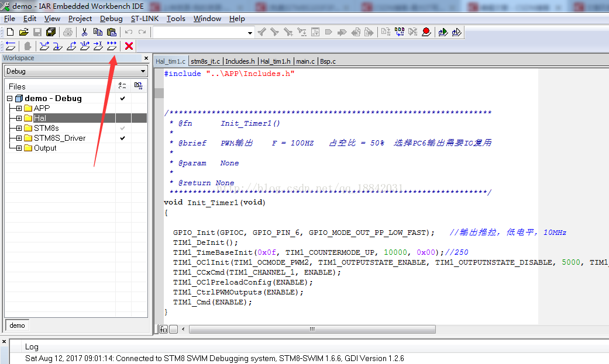Click the Open file folder icon
This screenshot has width=609, height=364.
tap(23, 32)
